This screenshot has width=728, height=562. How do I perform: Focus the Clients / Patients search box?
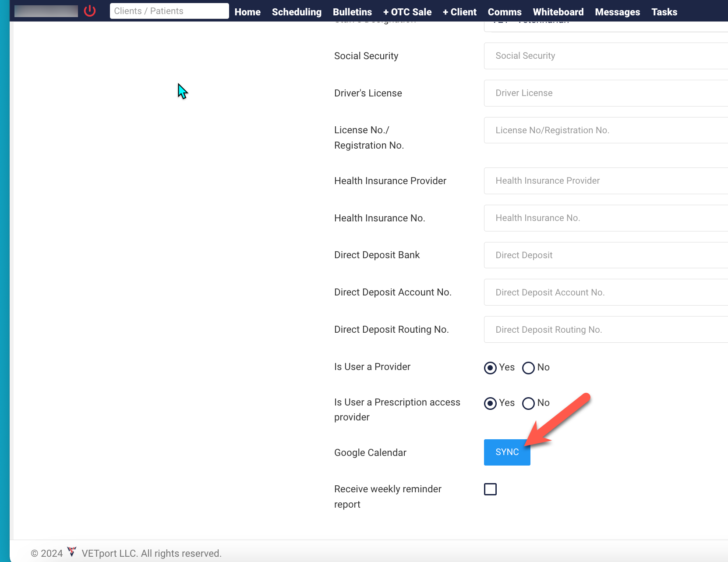pyautogui.click(x=169, y=11)
